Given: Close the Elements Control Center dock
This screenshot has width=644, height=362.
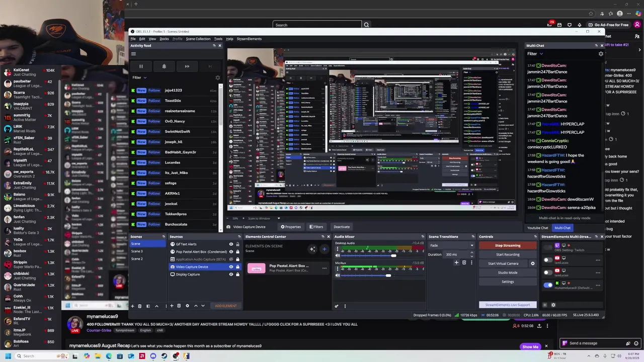Looking at the screenshot, I should (x=329, y=237).
